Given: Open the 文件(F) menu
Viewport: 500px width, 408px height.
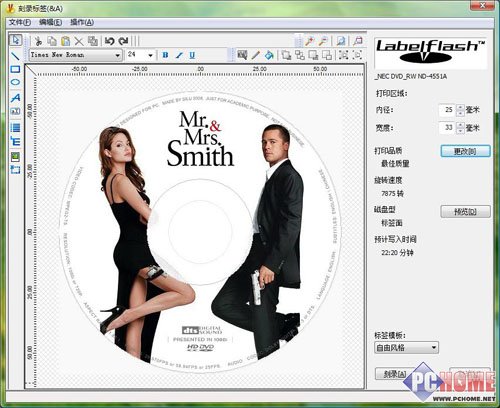Looking at the screenshot, I should pyautogui.click(x=20, y=22).
